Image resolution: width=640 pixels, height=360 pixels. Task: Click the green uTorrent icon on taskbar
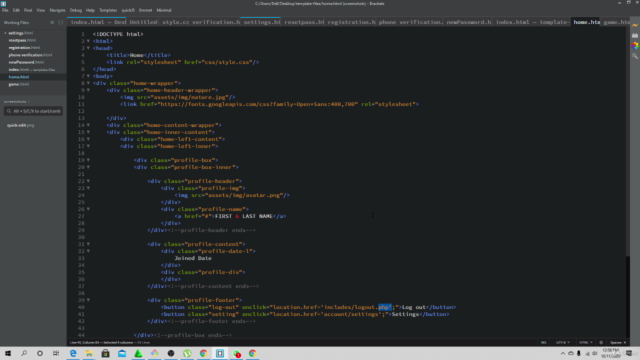coord(187,353)
